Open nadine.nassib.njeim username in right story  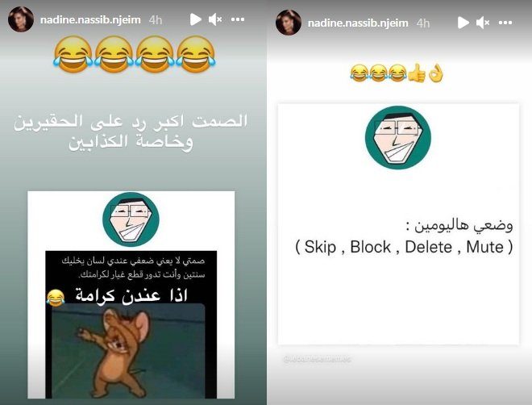358,23
